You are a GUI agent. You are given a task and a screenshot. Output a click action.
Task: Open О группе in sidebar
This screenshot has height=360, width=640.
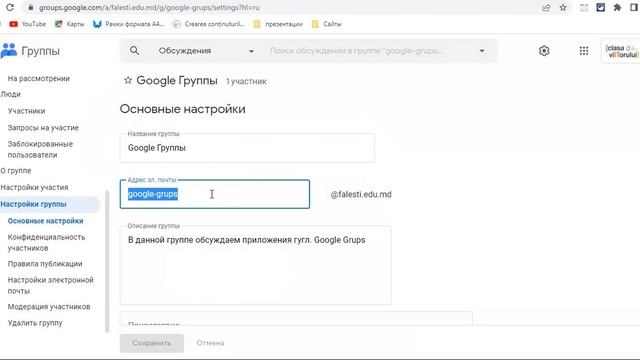[16, 171]
